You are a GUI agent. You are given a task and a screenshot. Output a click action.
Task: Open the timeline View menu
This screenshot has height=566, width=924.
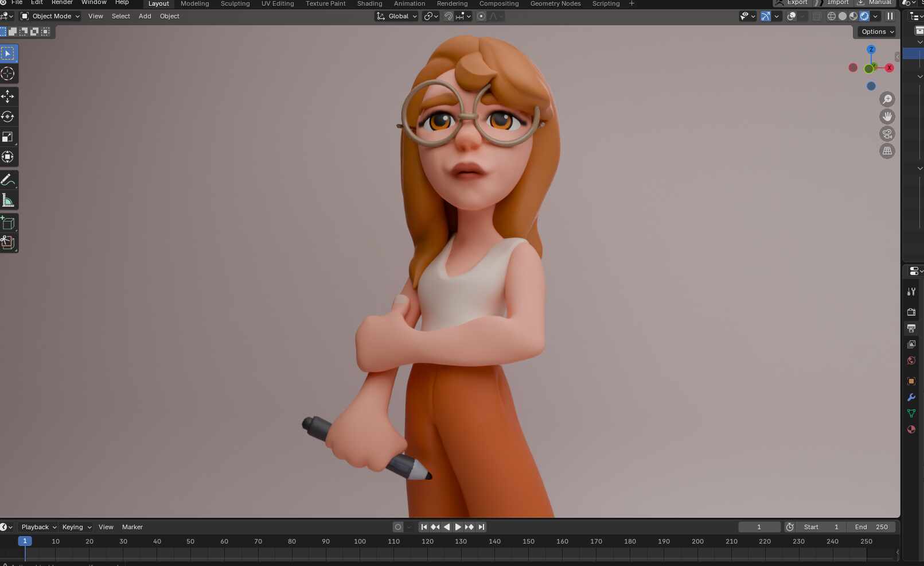point(106,527)
